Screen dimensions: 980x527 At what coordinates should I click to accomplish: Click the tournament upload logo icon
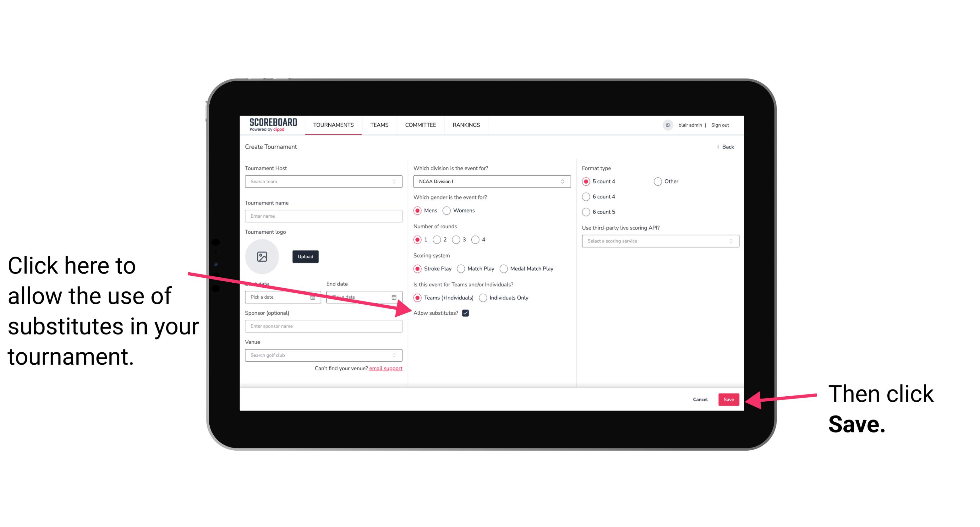coord(262,256)
